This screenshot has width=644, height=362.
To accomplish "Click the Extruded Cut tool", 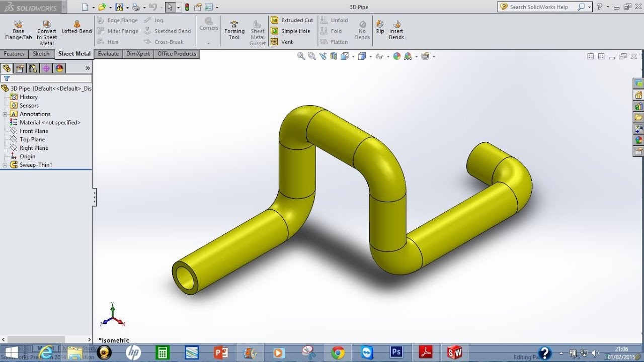I will (x=292, y=20).
